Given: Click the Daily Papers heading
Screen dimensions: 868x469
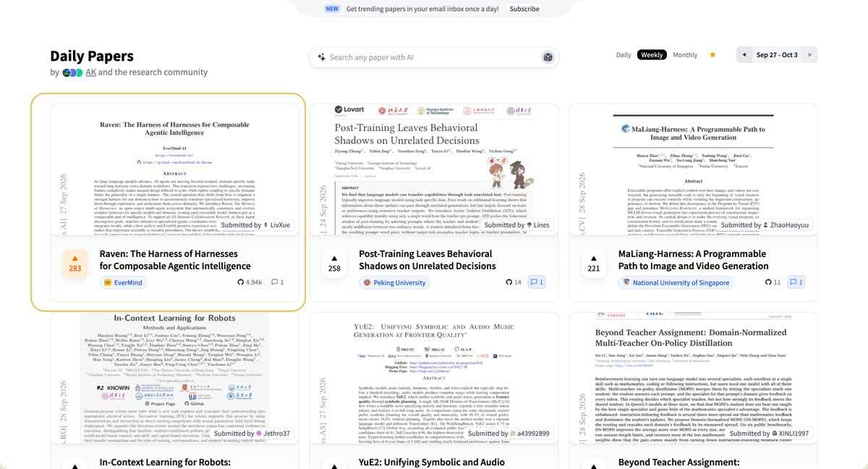Looking at the screenshot, I should click(92, 56).
